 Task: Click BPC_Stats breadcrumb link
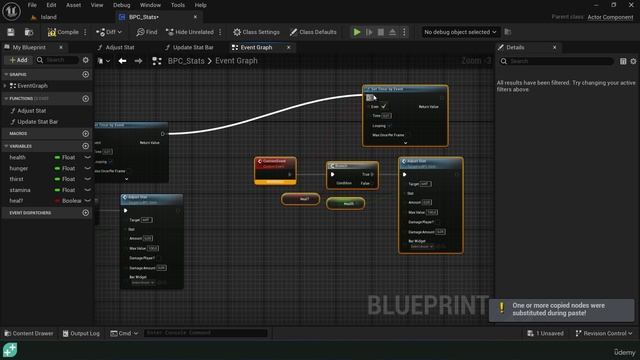[186, 61]
